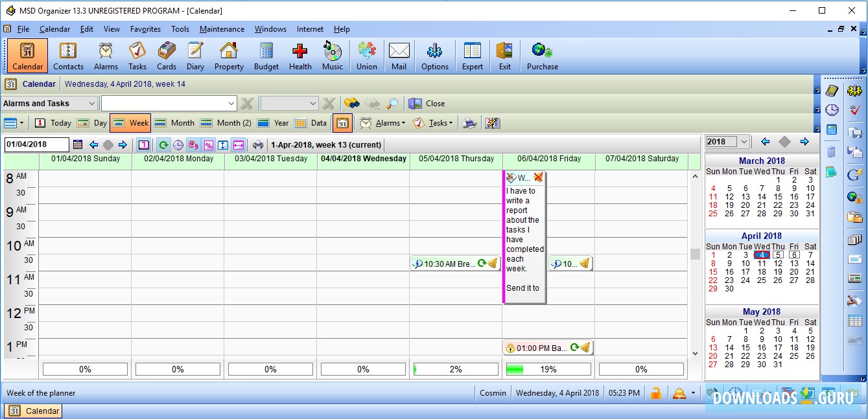Click the date input field 01/04/2018

coord(36,145)
